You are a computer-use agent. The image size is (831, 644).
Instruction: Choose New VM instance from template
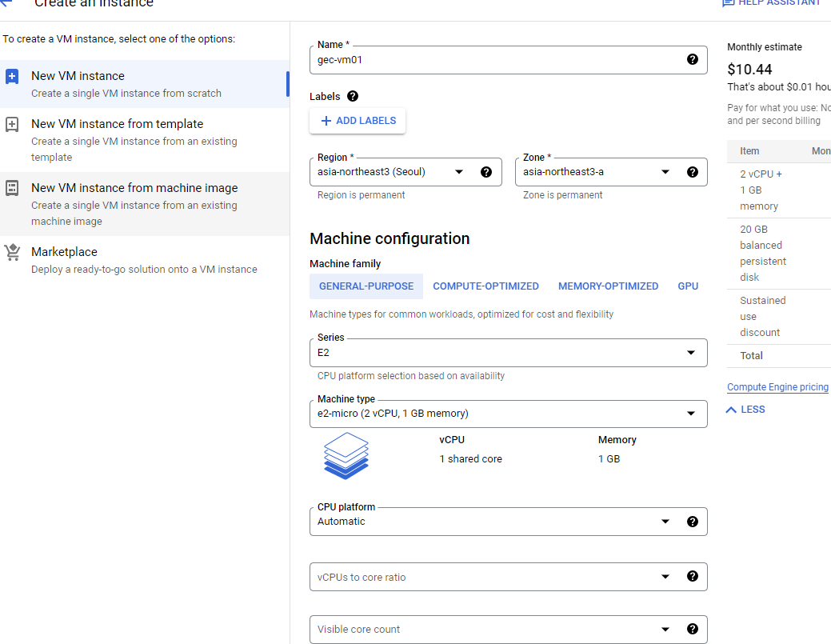(x=145, y=140)
